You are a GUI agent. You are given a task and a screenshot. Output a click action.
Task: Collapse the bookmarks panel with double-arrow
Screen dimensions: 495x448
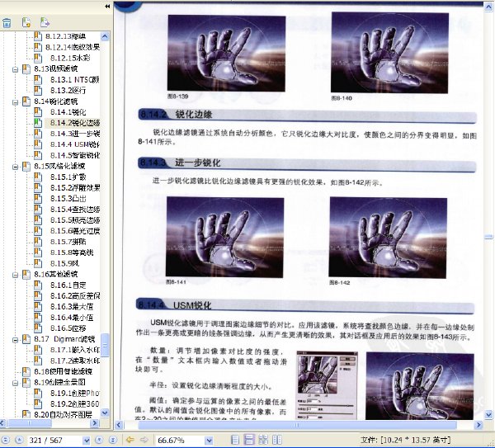[107, 6]
